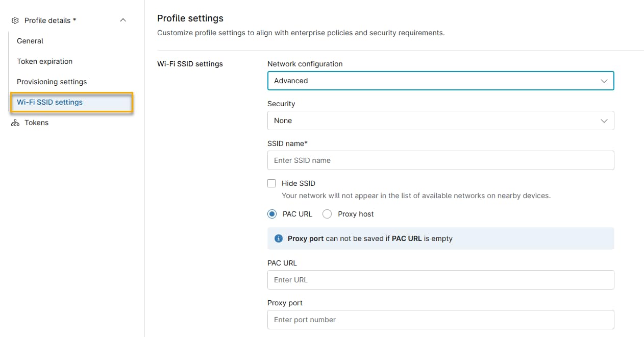Go to General in the sidebar

coord(30,41)
